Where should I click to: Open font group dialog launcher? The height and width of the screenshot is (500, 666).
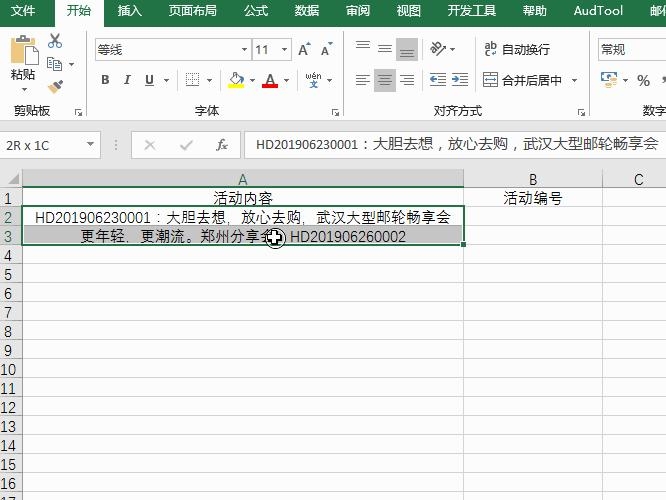pos(335,112)
